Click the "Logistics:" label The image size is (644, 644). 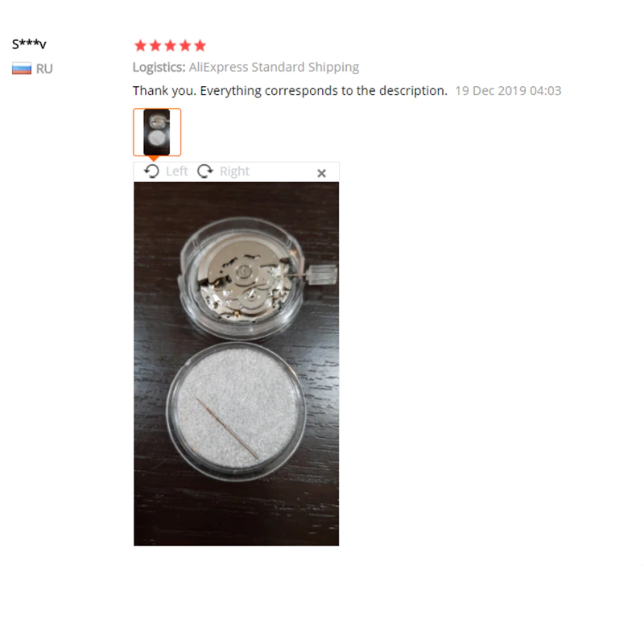pyautogui.click(x=159, y=68)
